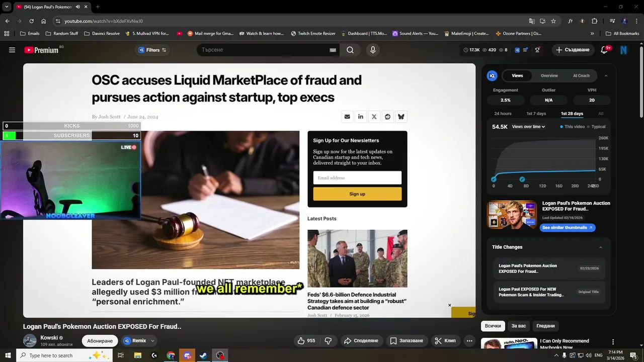Open Windows Start menu
This screenshot has width=644, height=362.
(x=8, y=355)
